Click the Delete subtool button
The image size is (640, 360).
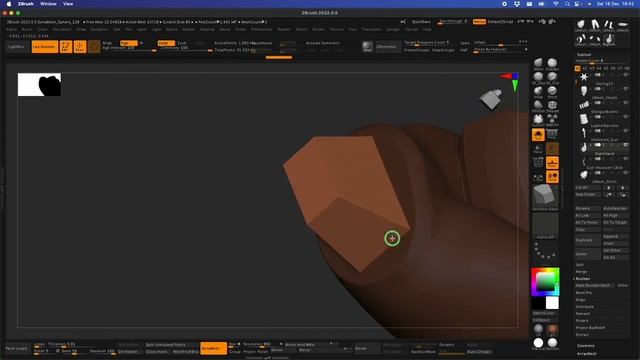(587, 254)
